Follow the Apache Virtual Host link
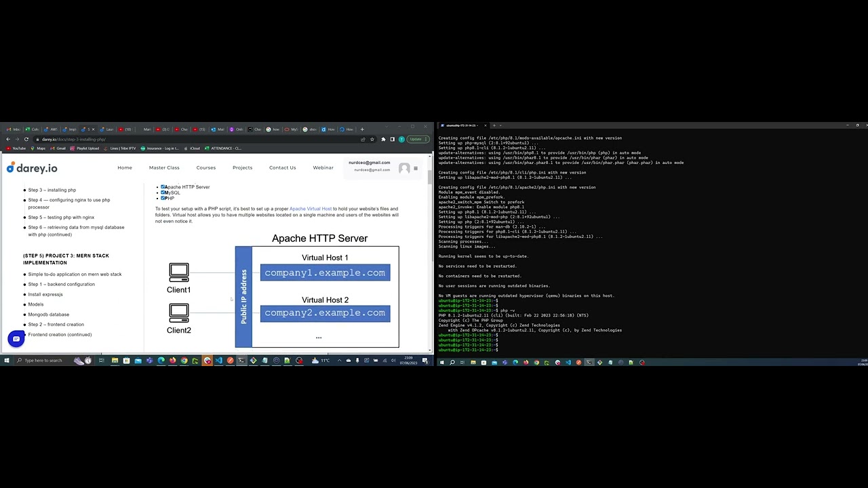 [311, 209]
